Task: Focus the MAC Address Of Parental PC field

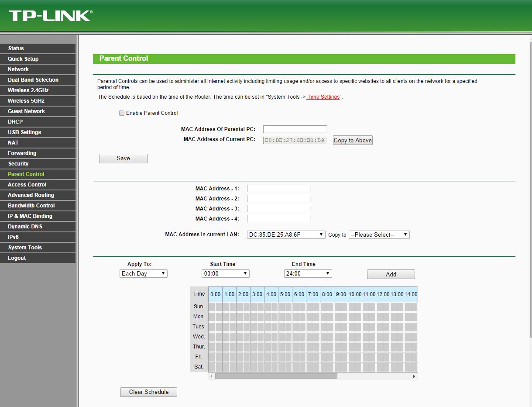Action: [x=295, y=129]
